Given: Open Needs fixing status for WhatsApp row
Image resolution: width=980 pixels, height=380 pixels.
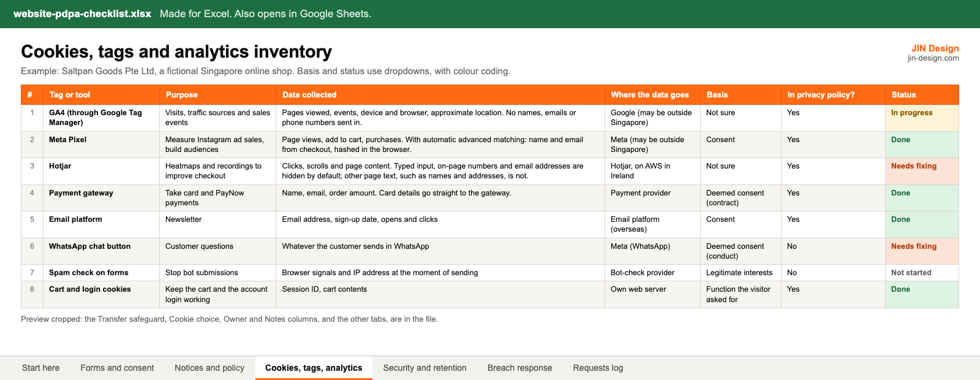Looking at the screenshot, I should point(922,251).
